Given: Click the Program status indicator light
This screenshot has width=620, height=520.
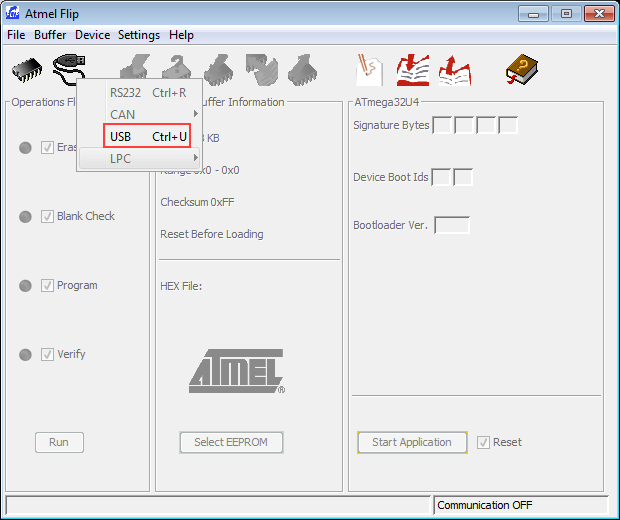Looking at the screenshot, I should coord(25,286).
